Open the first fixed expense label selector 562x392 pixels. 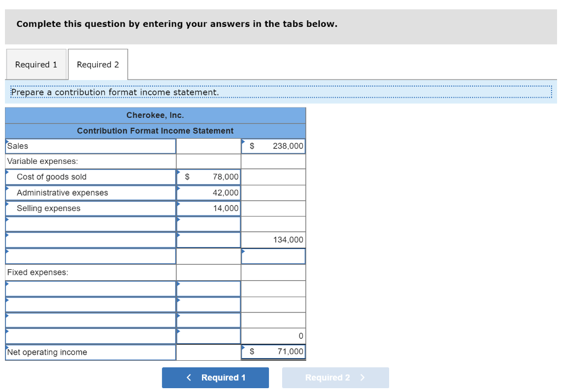pos(91,288)
